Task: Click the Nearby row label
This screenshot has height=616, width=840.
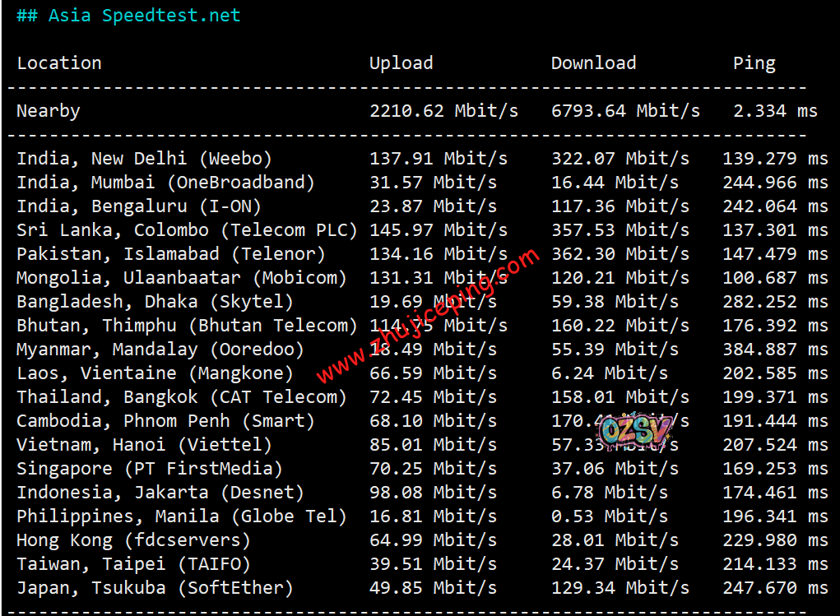Action: (x=49, y=111)
